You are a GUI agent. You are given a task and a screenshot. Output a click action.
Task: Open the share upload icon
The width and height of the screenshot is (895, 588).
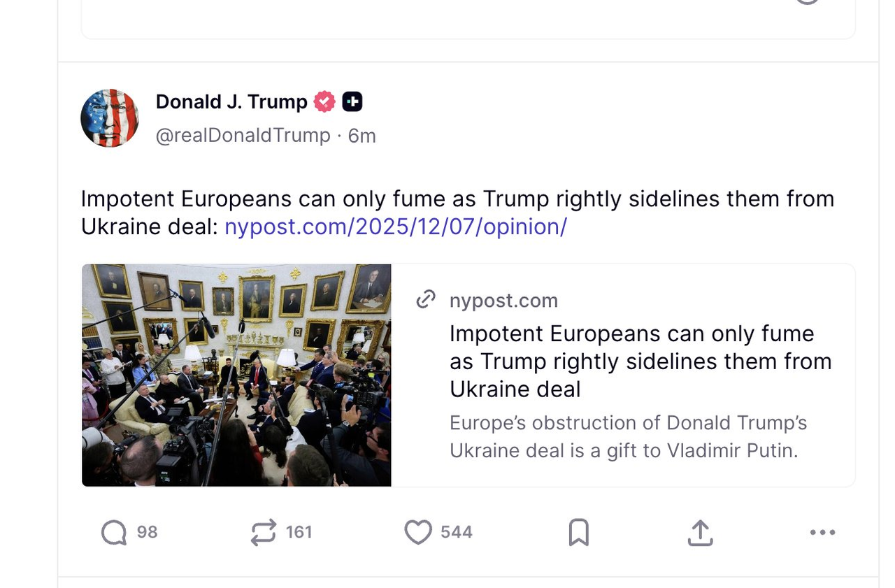click(x=700, y=533)
